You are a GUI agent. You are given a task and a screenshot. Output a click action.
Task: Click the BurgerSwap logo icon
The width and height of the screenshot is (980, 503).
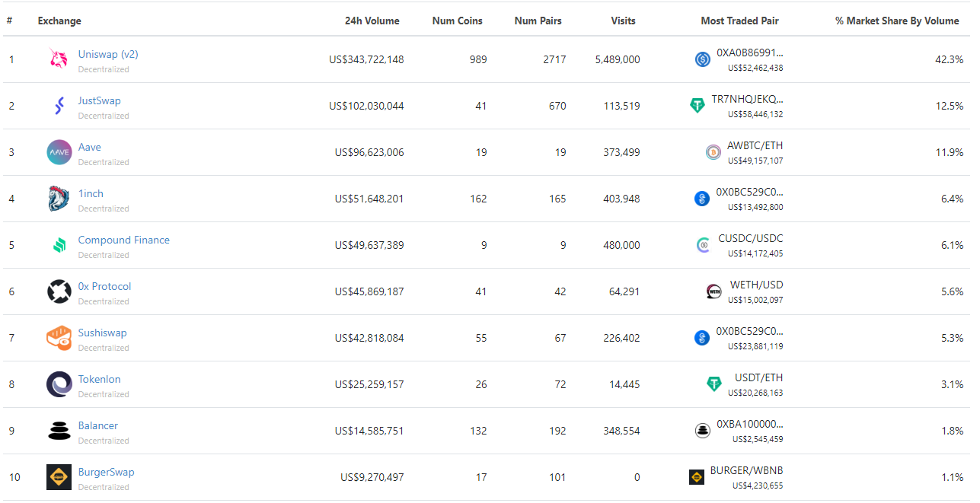pos(59,477)
